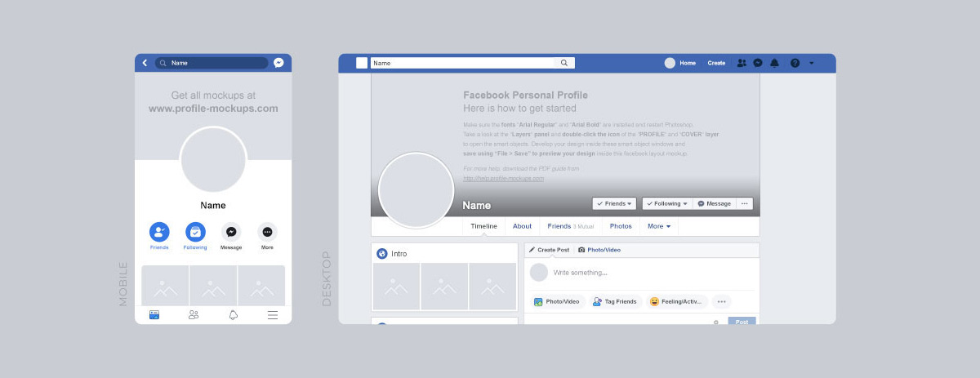
Task: Tap the mobile back arrow
Action: tap(145, 63)
